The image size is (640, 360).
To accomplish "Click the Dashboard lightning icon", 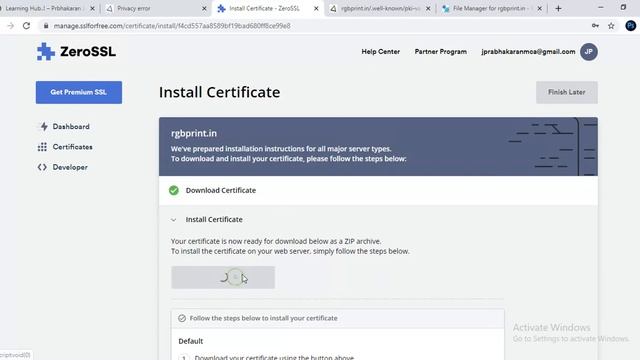I will tap(44, 127).
